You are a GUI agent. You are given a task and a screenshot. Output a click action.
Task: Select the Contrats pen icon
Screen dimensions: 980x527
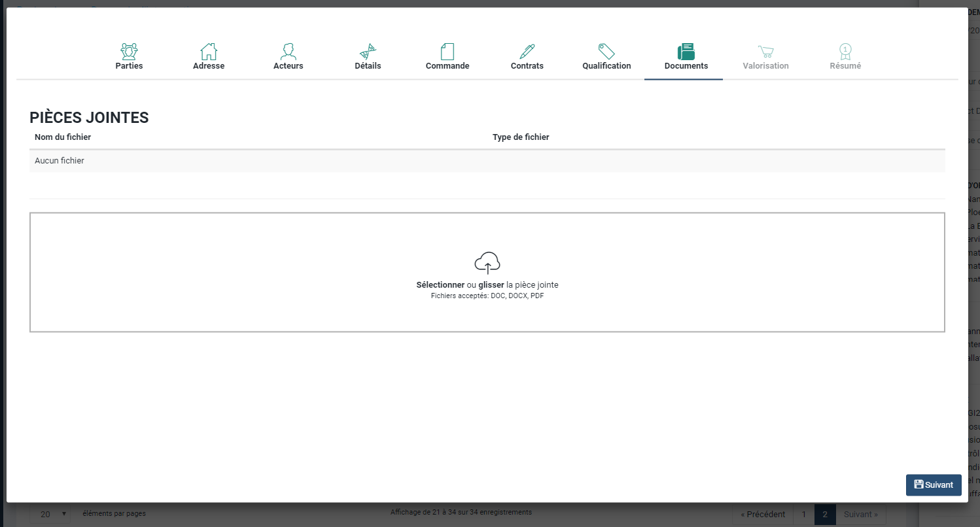[527, 51]
